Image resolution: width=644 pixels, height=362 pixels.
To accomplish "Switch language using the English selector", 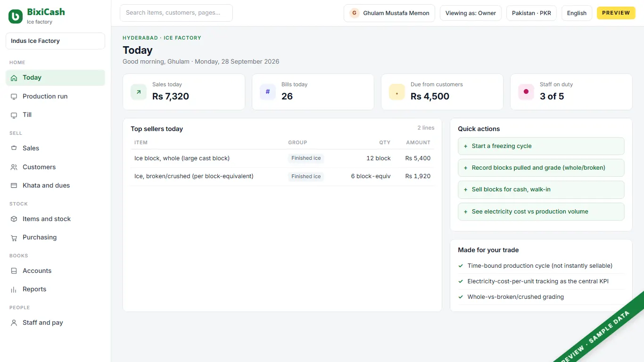I will tap(577, 13).
